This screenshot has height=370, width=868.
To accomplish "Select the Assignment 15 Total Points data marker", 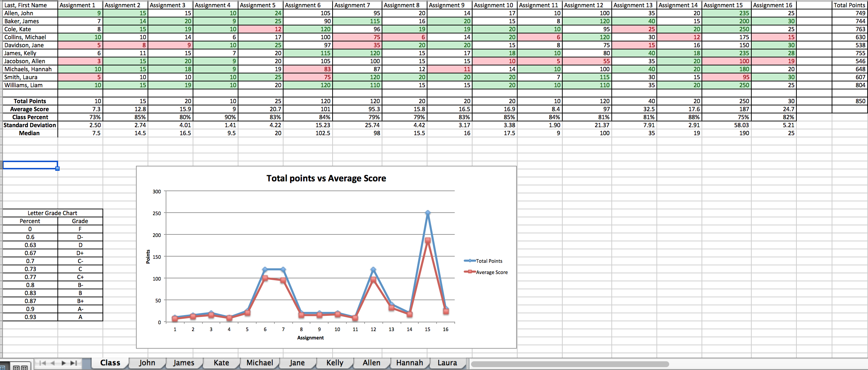I will coord(428,213).
